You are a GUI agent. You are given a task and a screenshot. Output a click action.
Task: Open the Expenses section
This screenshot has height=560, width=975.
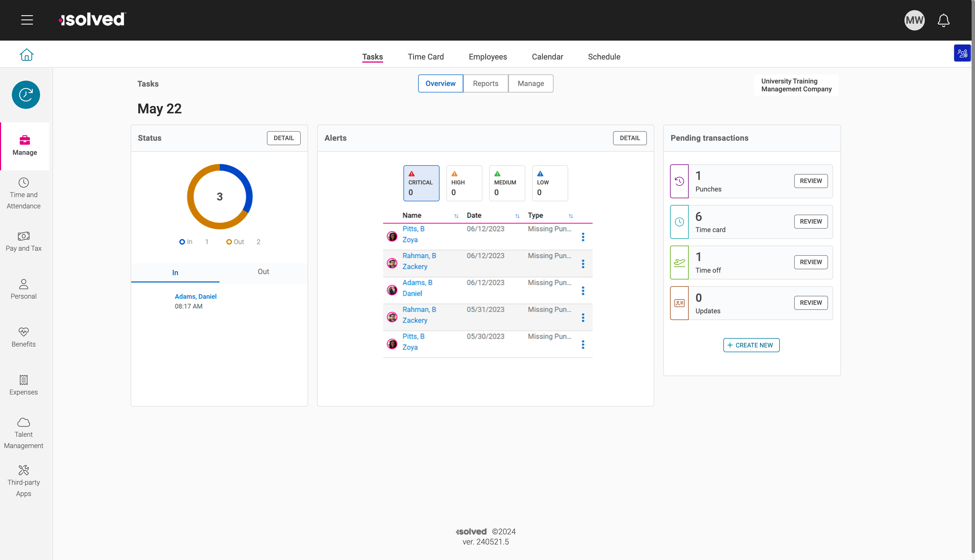click(23, 385)
